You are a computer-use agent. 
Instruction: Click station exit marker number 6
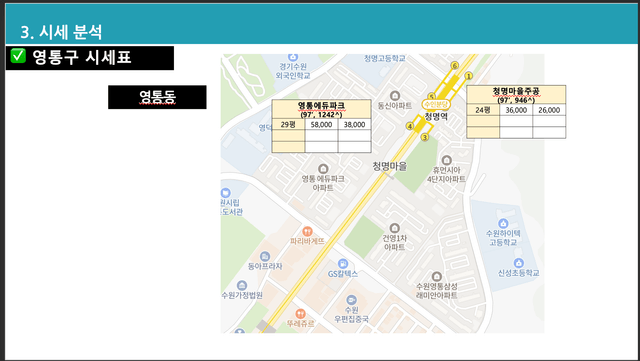pyautogui.click(x=455, y=65)
